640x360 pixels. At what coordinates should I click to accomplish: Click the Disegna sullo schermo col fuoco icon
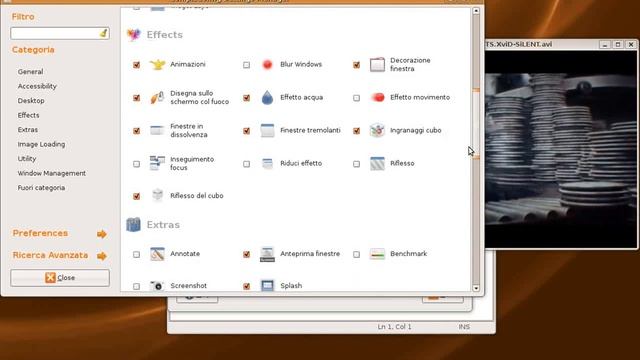tap(157, 98)
